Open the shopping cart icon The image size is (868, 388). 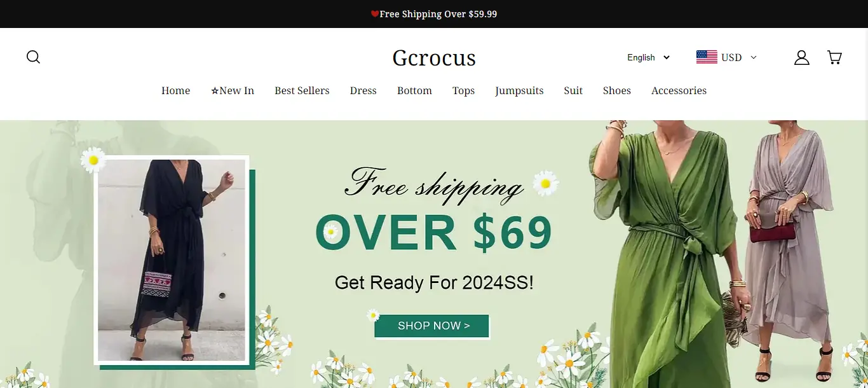(835, 58)
